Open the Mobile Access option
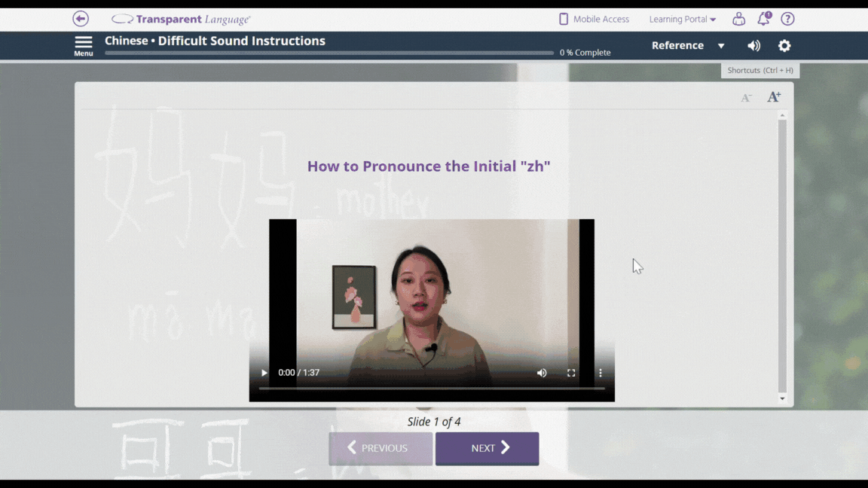 594,19
